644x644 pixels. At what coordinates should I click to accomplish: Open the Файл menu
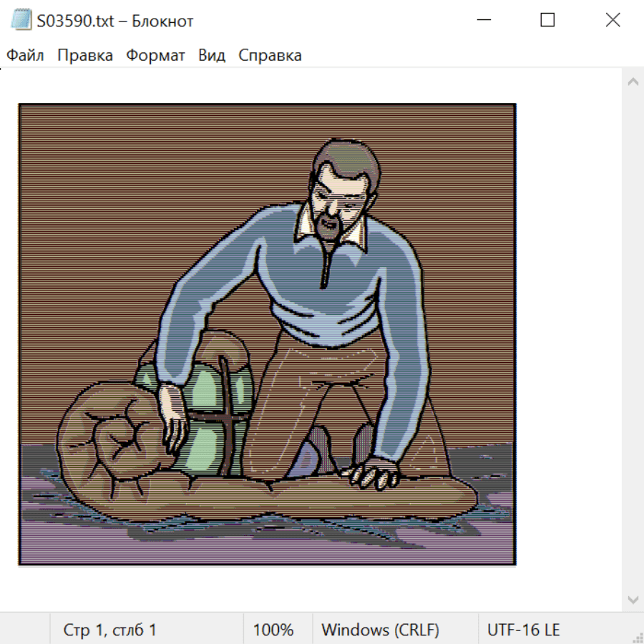pyautogui.click(x=26, y=56)
